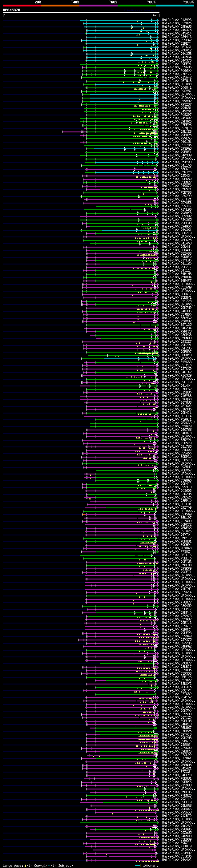Image resolution: width=197 pixels, height=868 pixels.
Task: Click the query end position 473
Action: click(x=155, y=15)
